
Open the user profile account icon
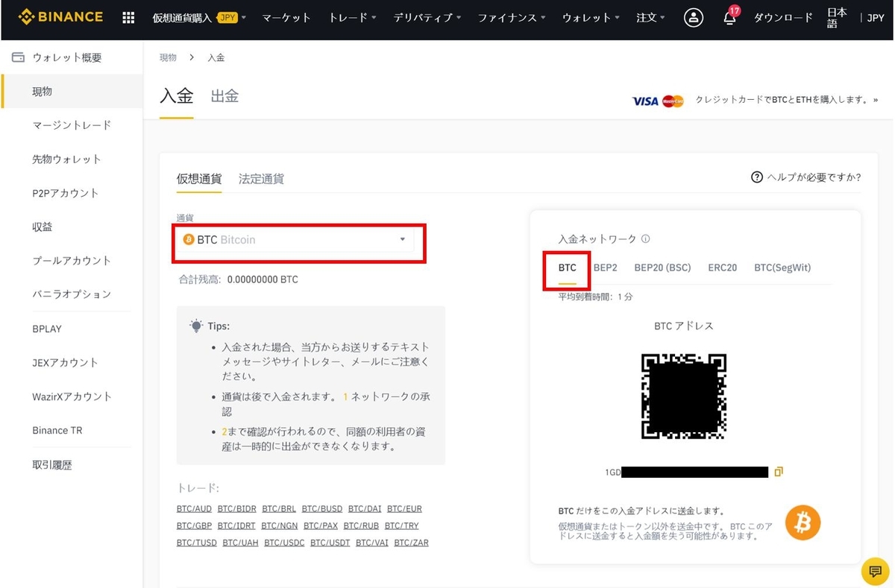tap(694, 17)
